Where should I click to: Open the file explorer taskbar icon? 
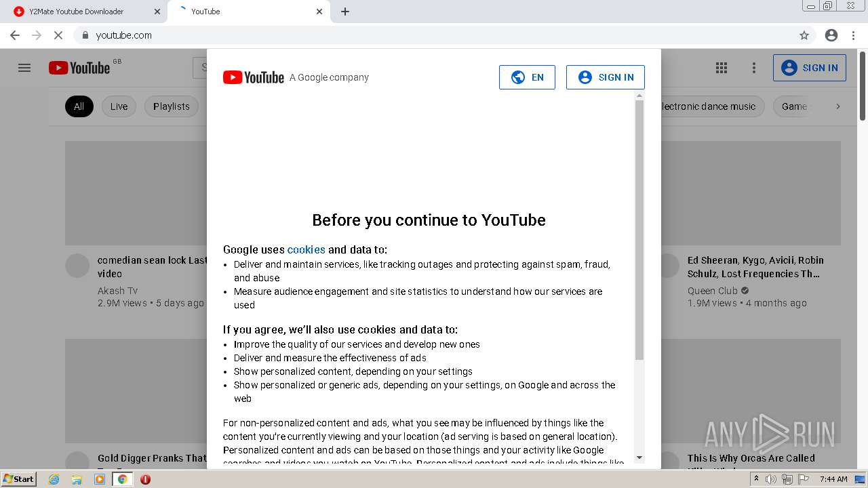click(77, 479)
